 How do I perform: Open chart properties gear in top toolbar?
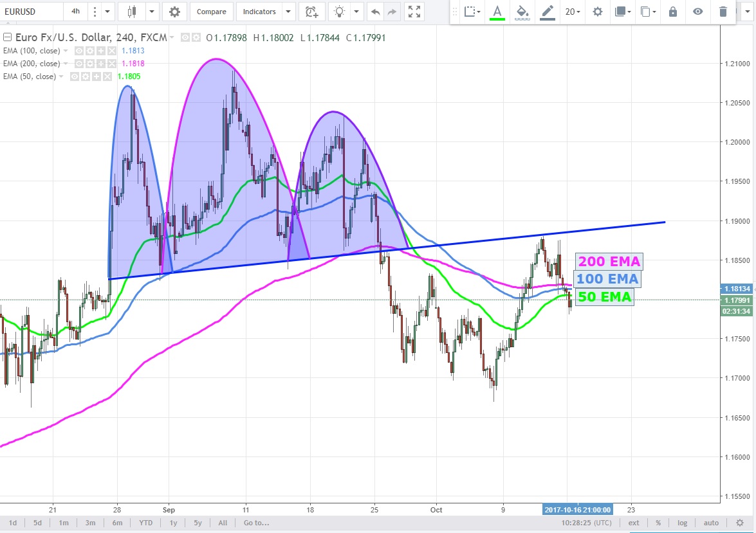pyautogui.click(x=174, y=12)
